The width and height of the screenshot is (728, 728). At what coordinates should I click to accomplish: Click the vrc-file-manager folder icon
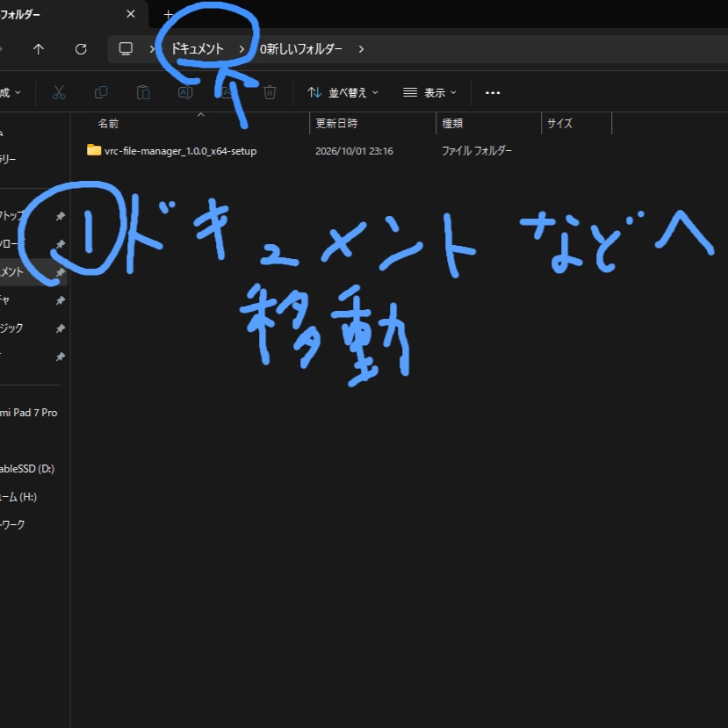tap(94, 150)
